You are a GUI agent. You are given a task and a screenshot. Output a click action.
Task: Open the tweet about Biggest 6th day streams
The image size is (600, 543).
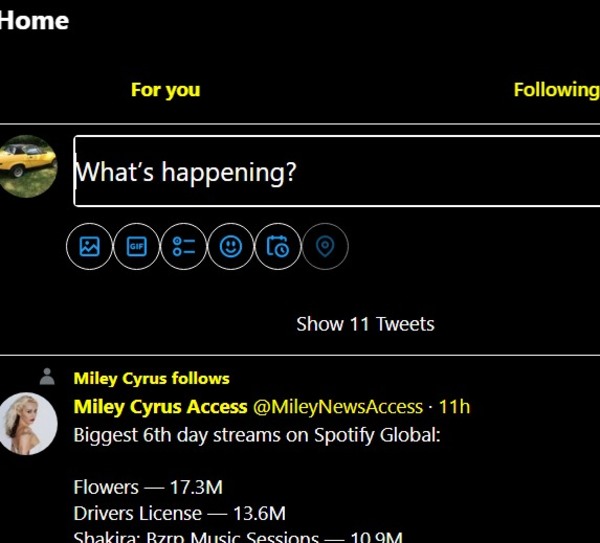point(257,436)
